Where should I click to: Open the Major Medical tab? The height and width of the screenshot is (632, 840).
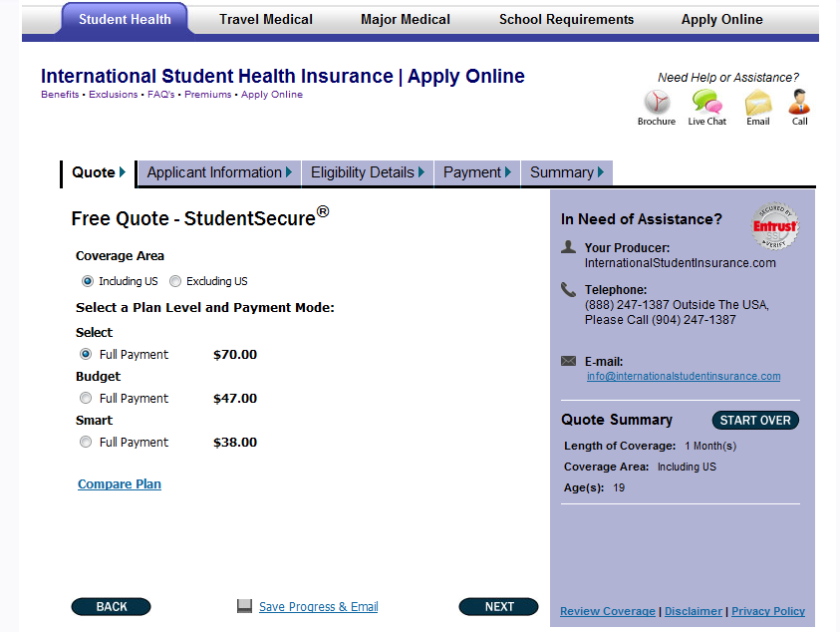point(406,20)
